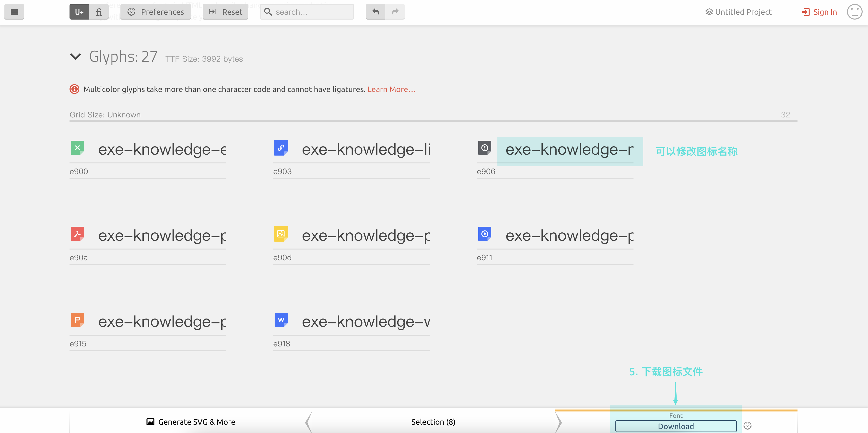The image size is (868, 433).
Task: Click the Download font button
Action: [x=676, y=426]
